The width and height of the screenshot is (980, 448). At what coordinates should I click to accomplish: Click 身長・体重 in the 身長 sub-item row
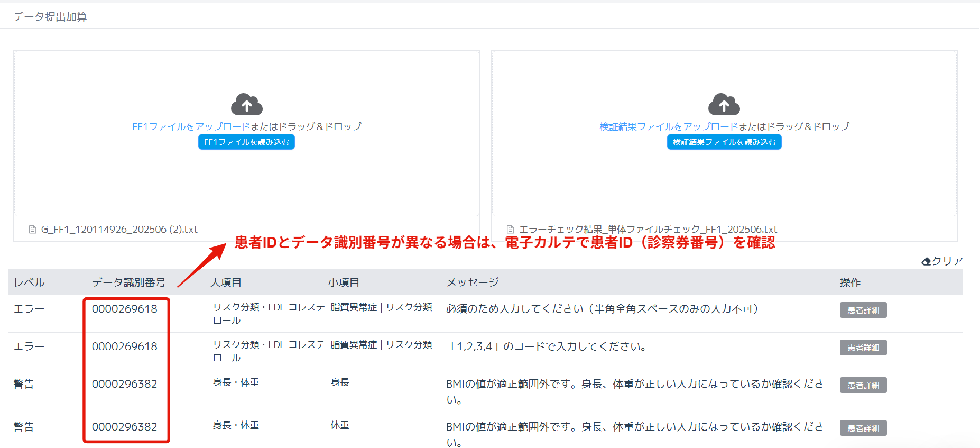pos(236,382)
